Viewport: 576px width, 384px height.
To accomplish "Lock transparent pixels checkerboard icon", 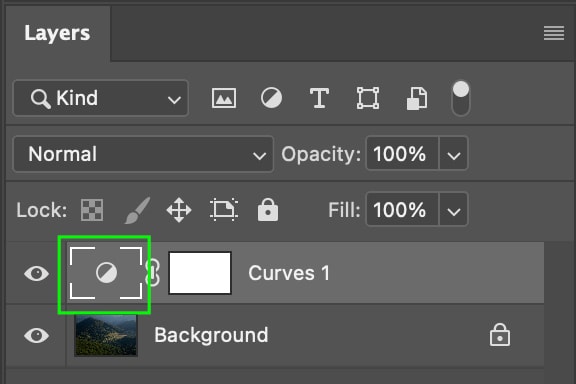I will point(92,210).
